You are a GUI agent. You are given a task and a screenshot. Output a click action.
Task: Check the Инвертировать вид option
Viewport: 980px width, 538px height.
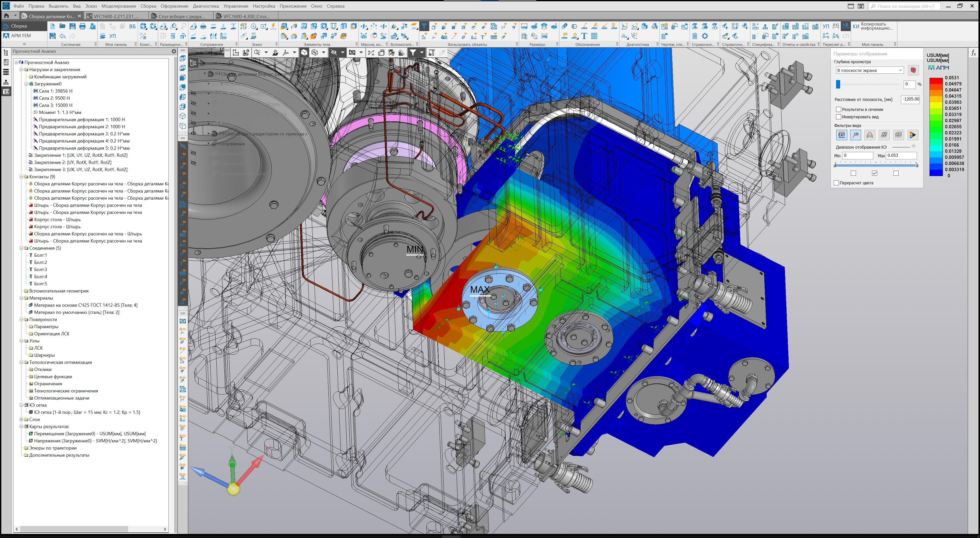[838, 117]
